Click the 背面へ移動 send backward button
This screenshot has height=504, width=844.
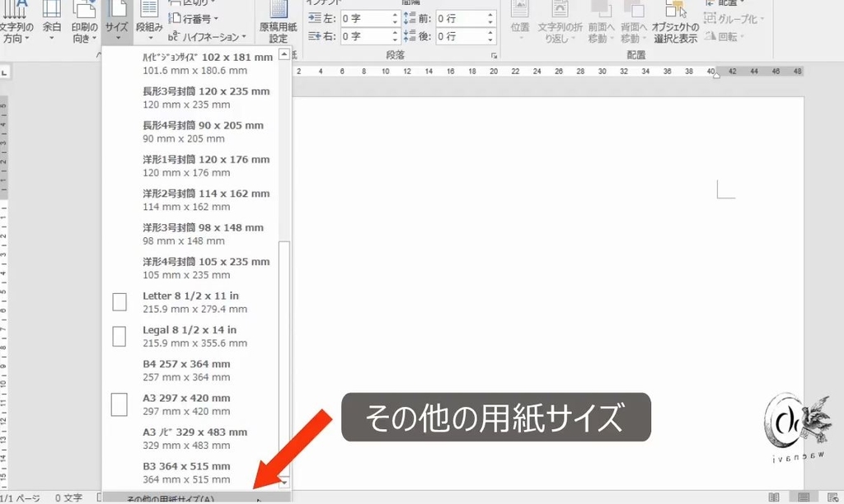point(634,22)
